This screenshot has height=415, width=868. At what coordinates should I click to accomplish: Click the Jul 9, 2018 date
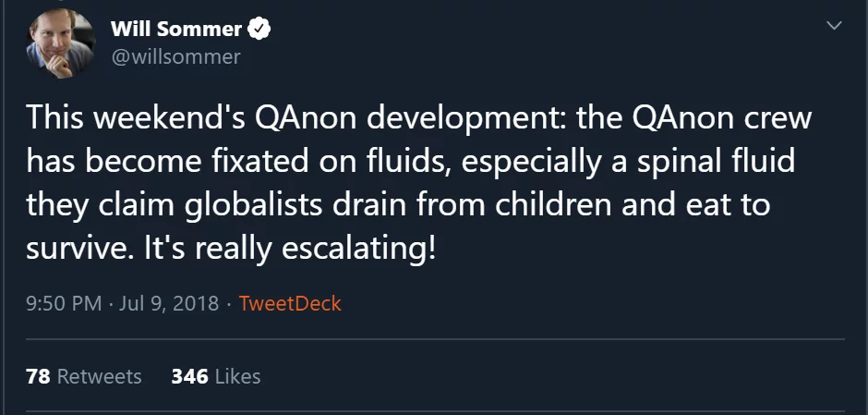[x=170, y=303]
